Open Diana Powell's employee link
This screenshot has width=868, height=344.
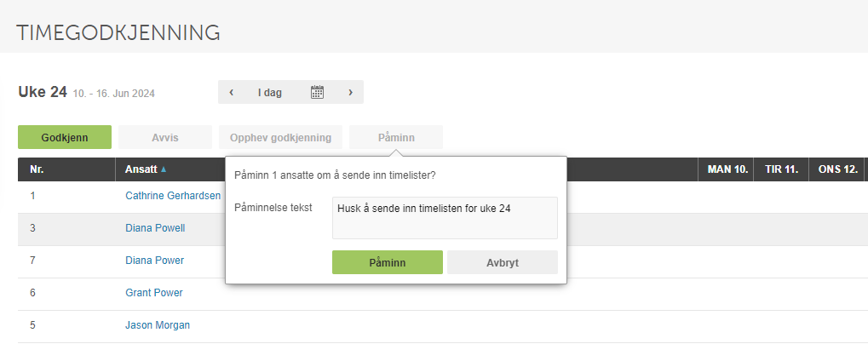[155, 228]
